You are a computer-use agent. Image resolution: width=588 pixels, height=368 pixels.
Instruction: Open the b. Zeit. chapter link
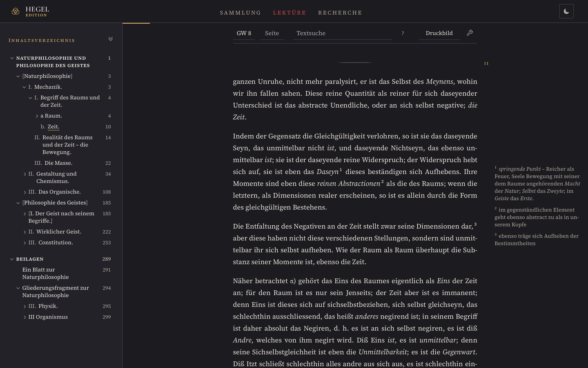click(53, 127)
